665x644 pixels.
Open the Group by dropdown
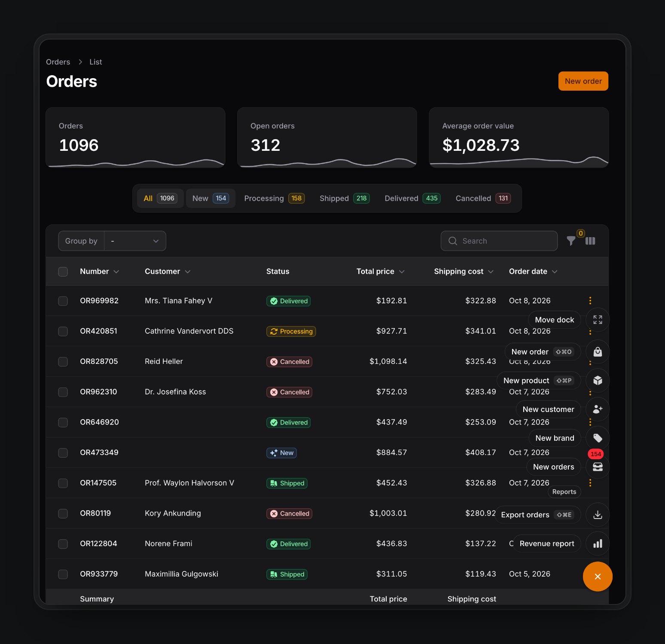pyautogui.click(x=135, y=241)
